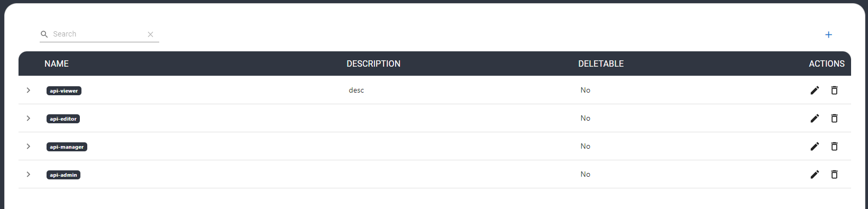Edit the api-admin role
Image resolution: width=868 pixels, height=209 pixels.
click(815, 175)
